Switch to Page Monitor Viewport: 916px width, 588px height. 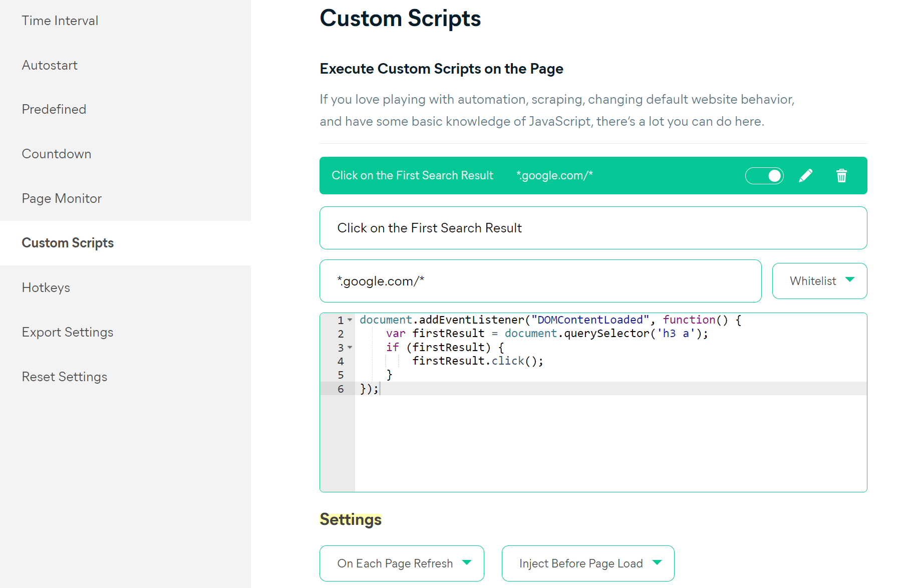[x=62, y=198]
